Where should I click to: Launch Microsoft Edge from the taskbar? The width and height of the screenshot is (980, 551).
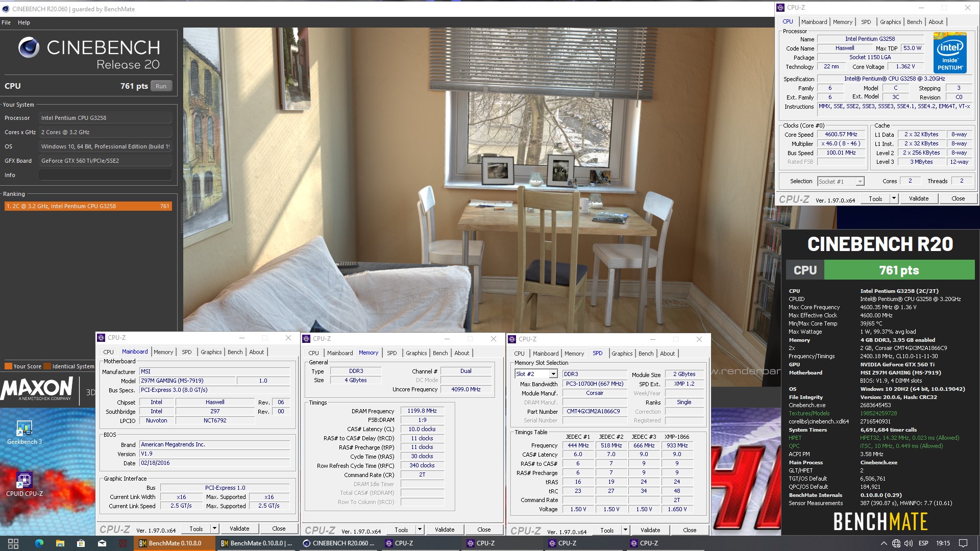pos(39,543)
